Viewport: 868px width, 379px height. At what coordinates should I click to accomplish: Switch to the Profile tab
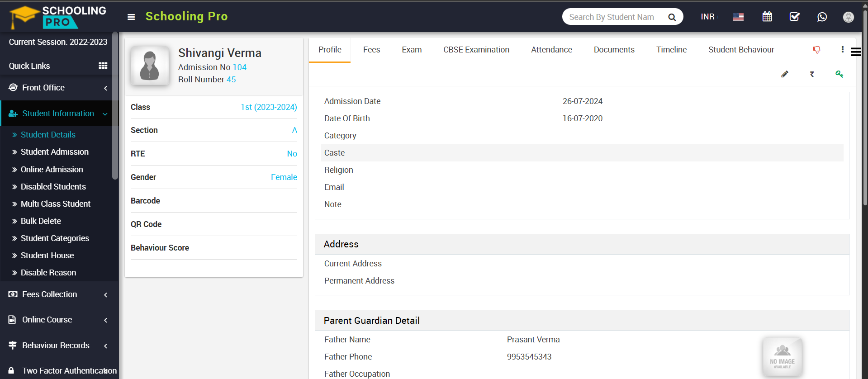(x=330, y=50)
